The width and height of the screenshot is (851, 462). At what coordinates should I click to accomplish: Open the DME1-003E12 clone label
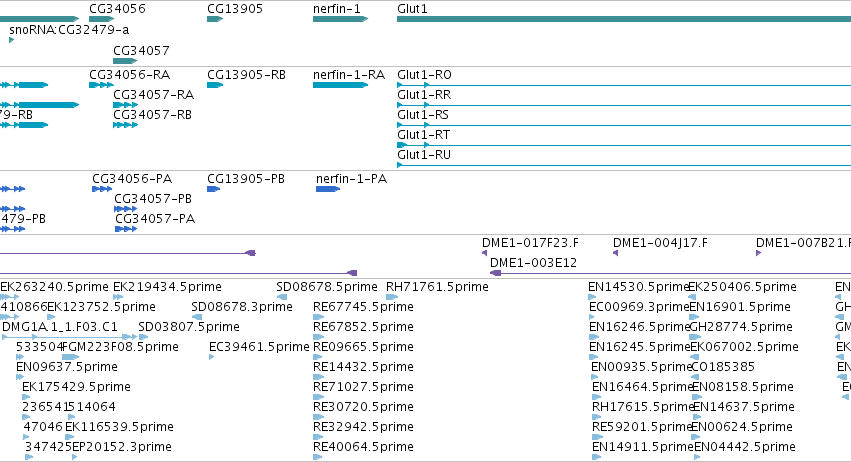click(534, 263)
